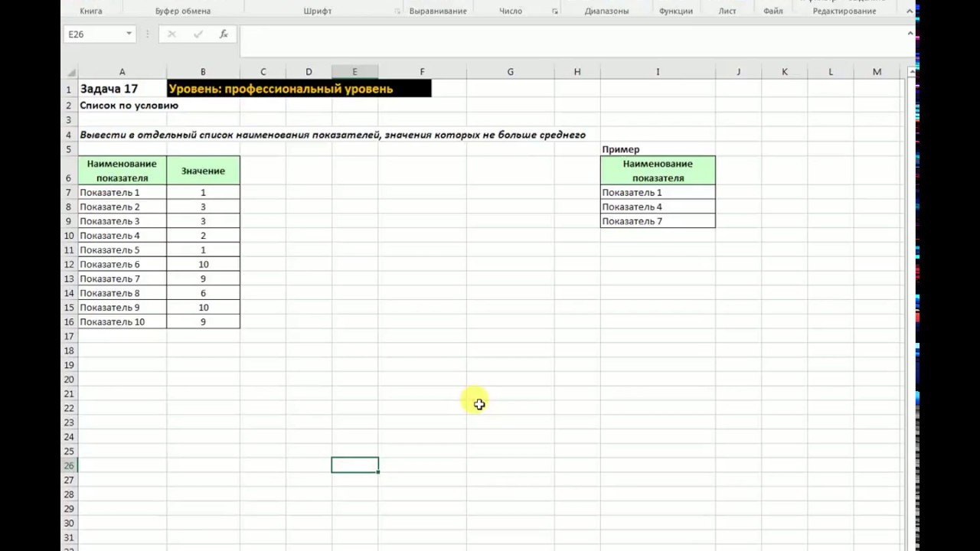Select column A header
The image size is (980, 551).
[x=122, y=72]
